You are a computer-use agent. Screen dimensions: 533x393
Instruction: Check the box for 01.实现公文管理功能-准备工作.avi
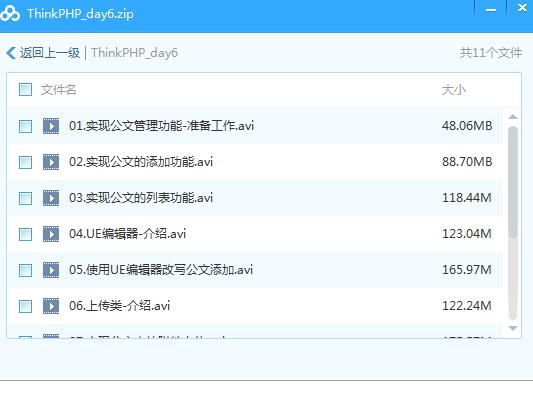tap(25, 126)
